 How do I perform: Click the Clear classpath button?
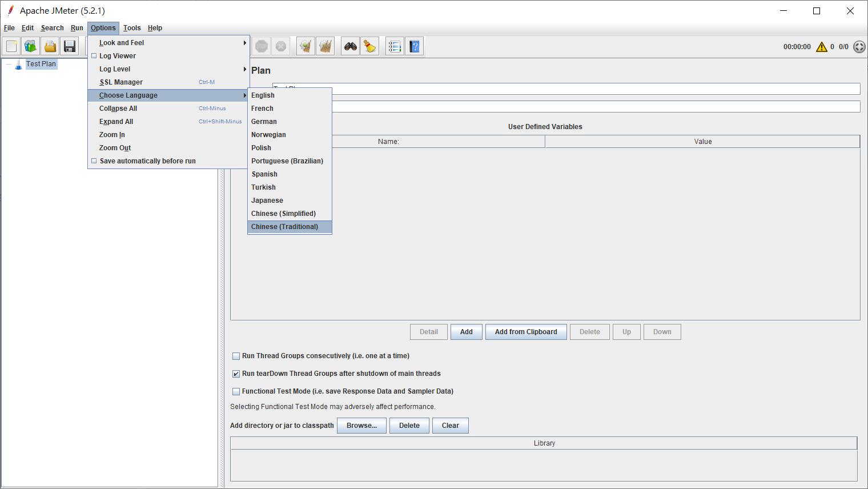[451, 426]
